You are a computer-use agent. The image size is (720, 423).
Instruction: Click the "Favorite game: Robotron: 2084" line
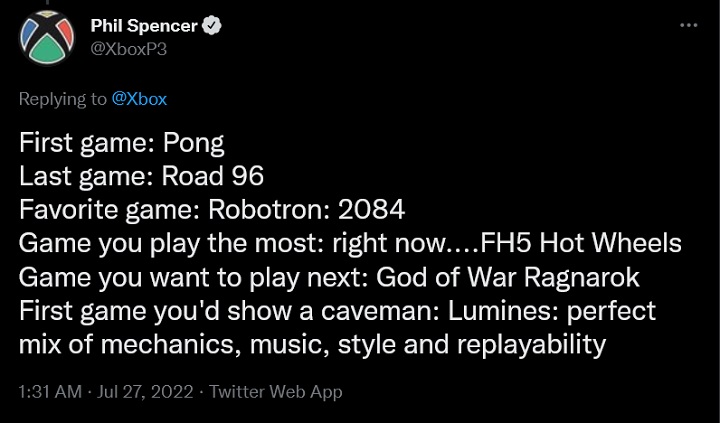point(200,210)
